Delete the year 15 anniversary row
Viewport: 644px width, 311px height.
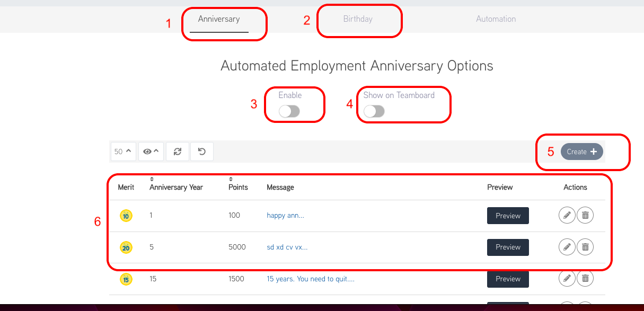point(585,279)
